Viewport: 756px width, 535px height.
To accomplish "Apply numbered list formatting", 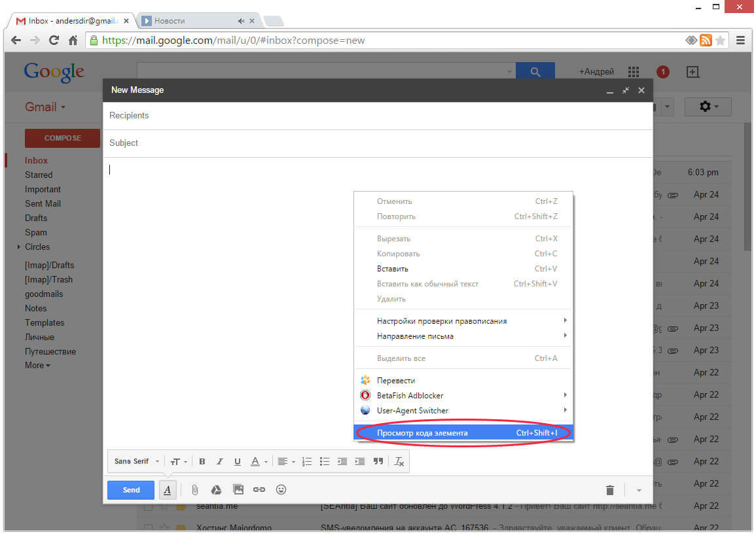I will (x=307, y=462).
